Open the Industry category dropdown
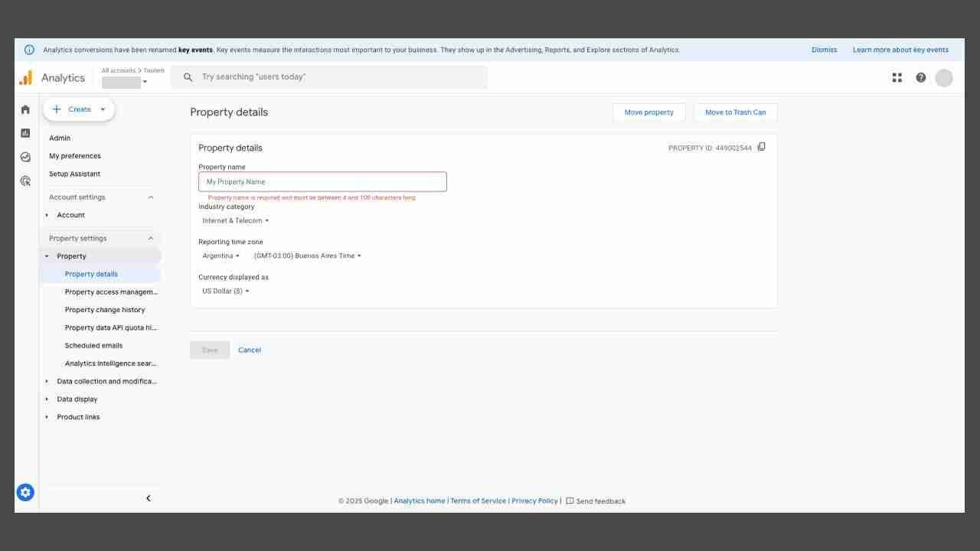 pos(234,220)
